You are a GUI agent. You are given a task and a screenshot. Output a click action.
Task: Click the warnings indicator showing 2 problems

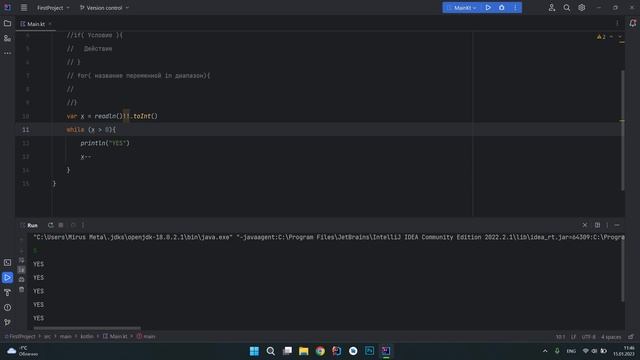click(601, 37)
